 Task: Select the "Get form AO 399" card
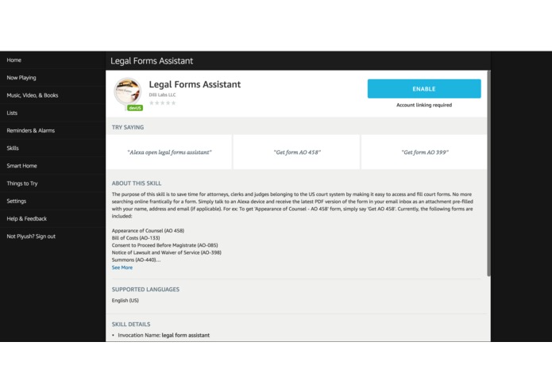point(425,152)
